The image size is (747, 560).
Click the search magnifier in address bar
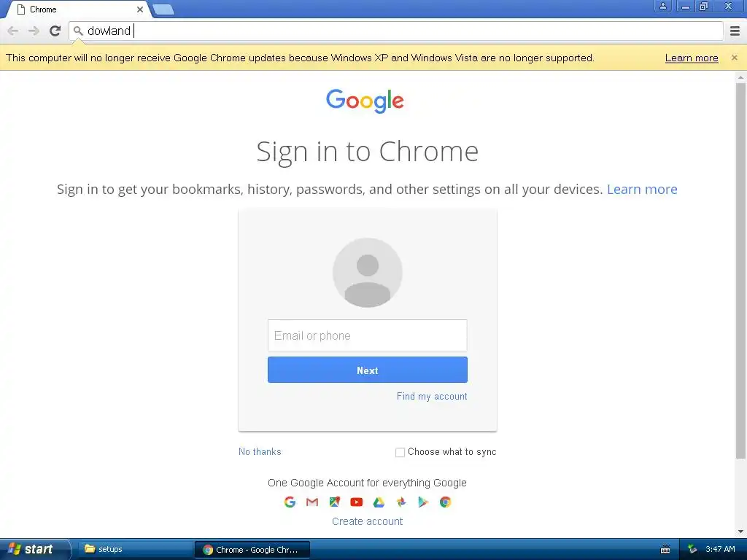[78, 31]
